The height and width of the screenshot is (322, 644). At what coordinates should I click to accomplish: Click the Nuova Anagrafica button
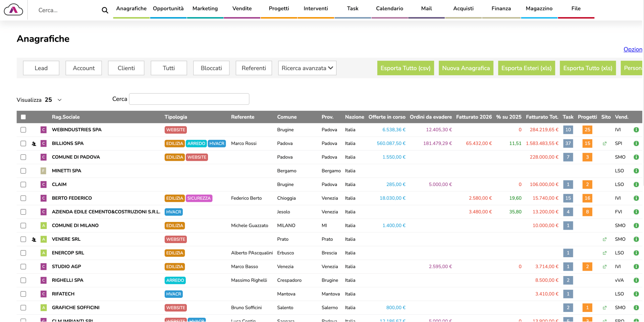click(466, 68)
